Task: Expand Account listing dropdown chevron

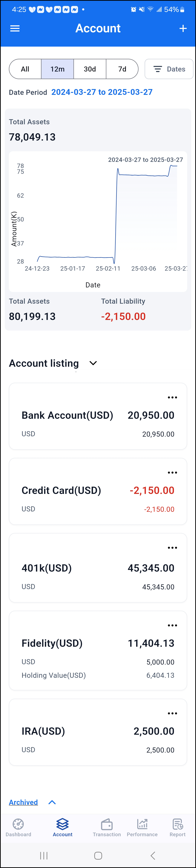Action: tap(93, 363)
